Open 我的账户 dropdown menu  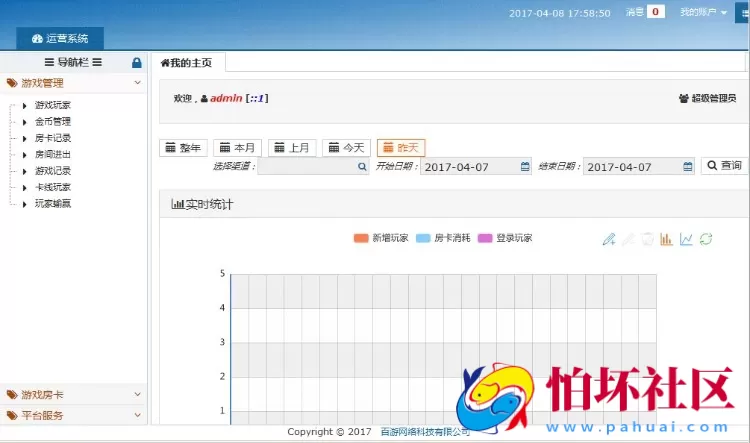703,12
